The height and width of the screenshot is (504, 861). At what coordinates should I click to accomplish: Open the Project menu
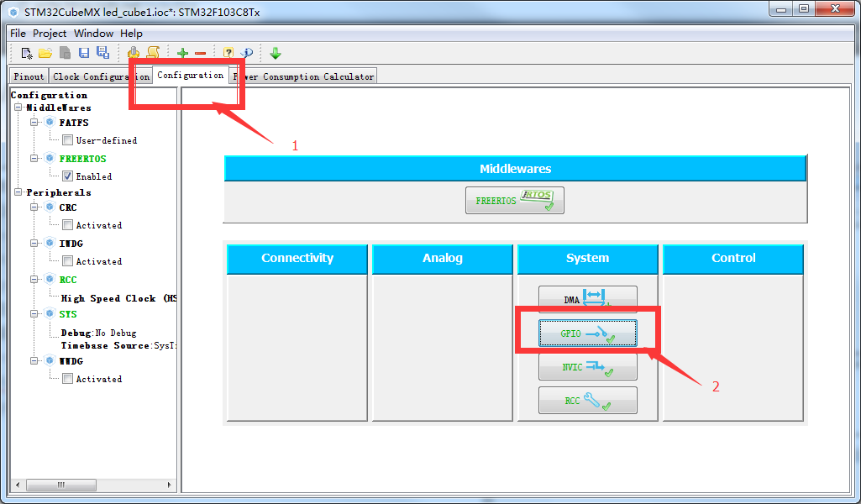[50, 33]
